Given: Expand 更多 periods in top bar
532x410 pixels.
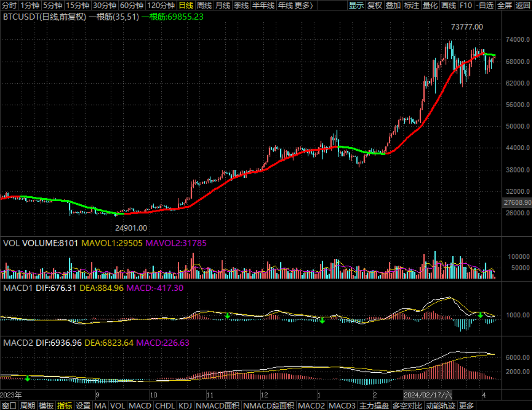Looking at the screenshot, I should click(x=304, y=5).
